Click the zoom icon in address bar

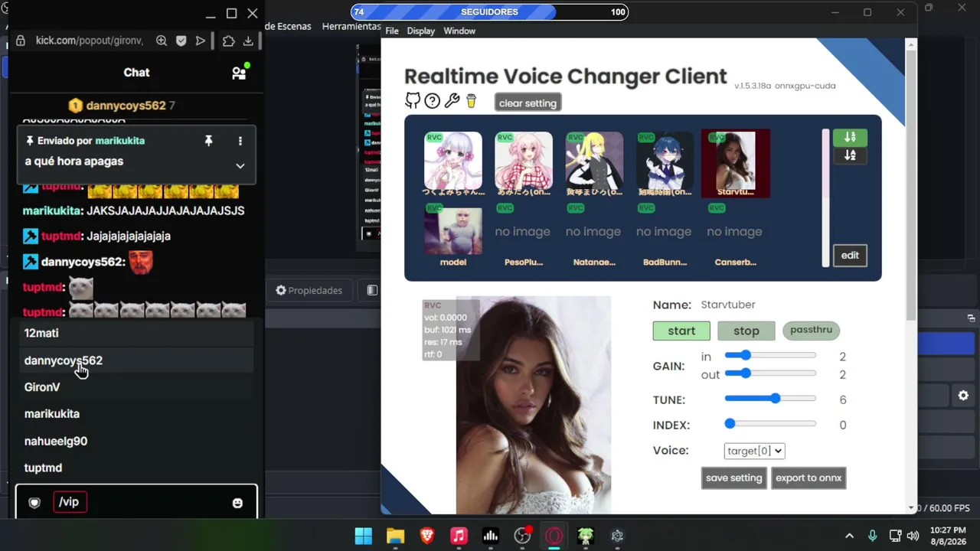[x=162, y=41]
